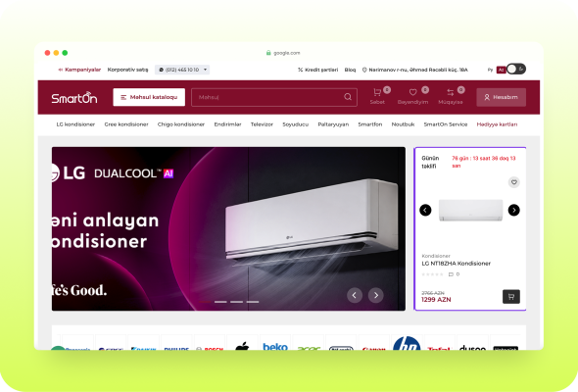The width and height of the screenshot is (578, 392).
Task: Click the comment count icon under LG NT18ZHA
Action: point(451,274)
